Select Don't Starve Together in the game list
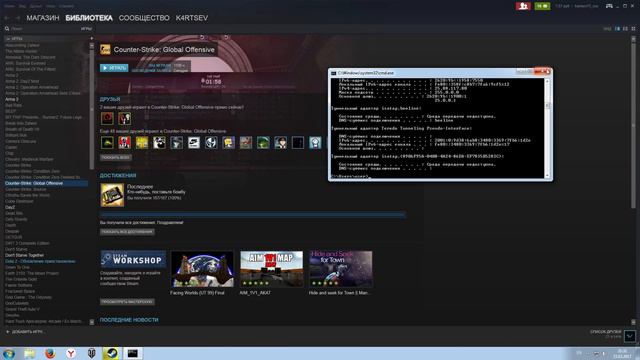Screen dimensions: 640x360 pos(24,255)
